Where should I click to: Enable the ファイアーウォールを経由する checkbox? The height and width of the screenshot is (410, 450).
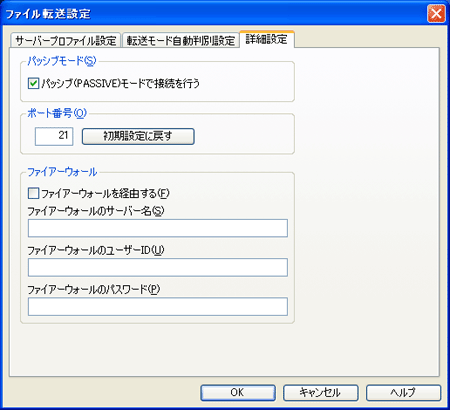[x=34, y=193]
